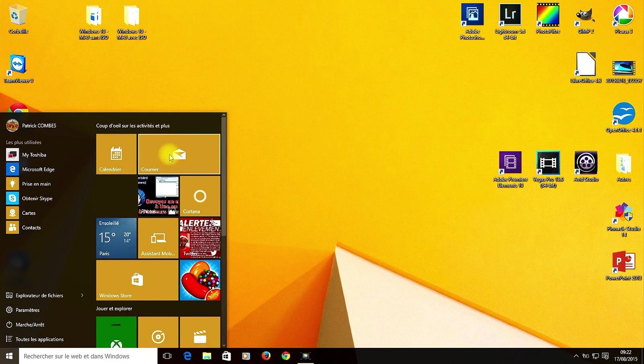Open the Paris weather tile
Image resolution: width=644 pixels, height=364 pixels.
point(116,238)
